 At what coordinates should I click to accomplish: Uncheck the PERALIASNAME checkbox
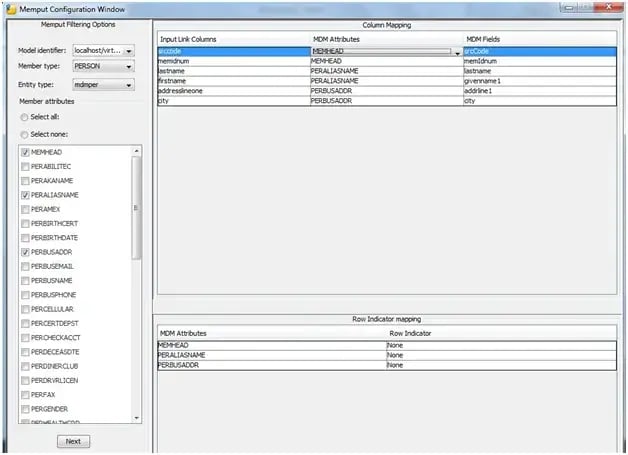pos(25,195)
